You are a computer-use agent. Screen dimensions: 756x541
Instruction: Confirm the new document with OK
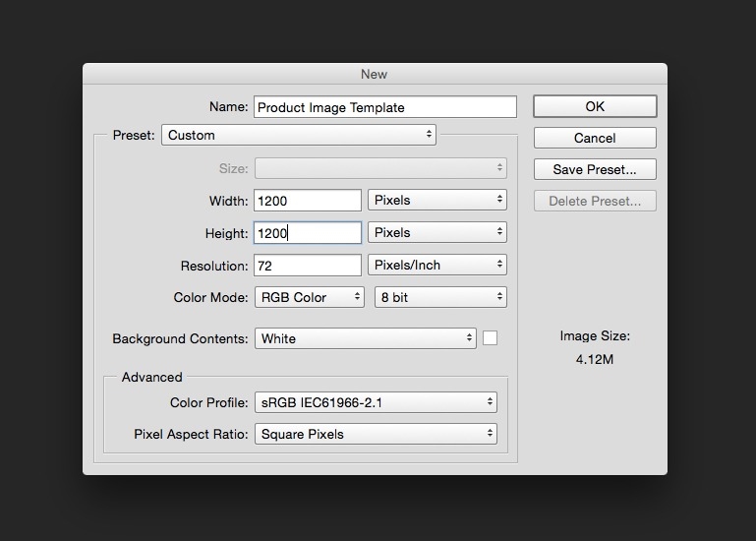click(595, 106)
